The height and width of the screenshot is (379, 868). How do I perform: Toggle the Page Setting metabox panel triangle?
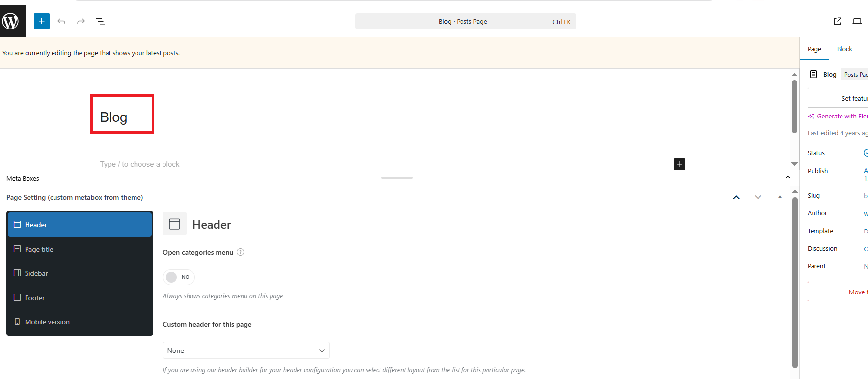780,197
